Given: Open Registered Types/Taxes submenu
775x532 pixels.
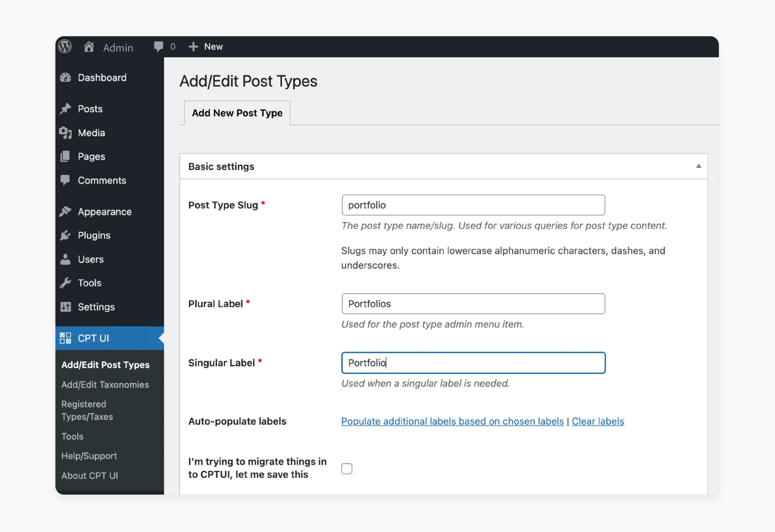Looking at the screenshot, I should (x=87, y=410).
